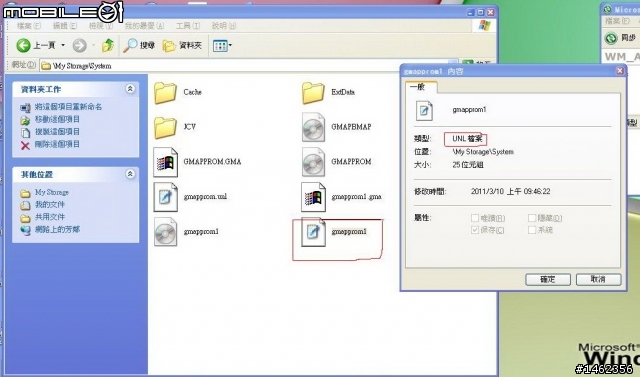The width and height of the screenshot is (640, 377).
Task: Click rename icon beside 將這個項目重新命名
Action: pyautogui.click(x=25, y=108)
